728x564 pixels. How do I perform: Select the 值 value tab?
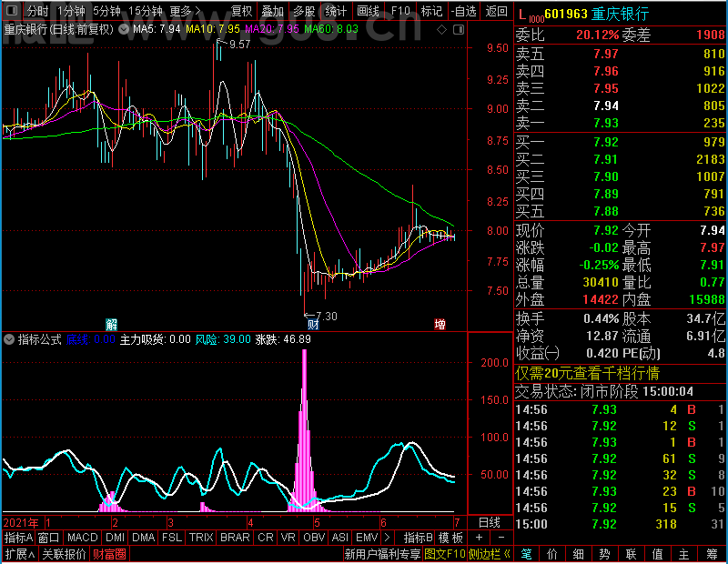click(657, 554)
